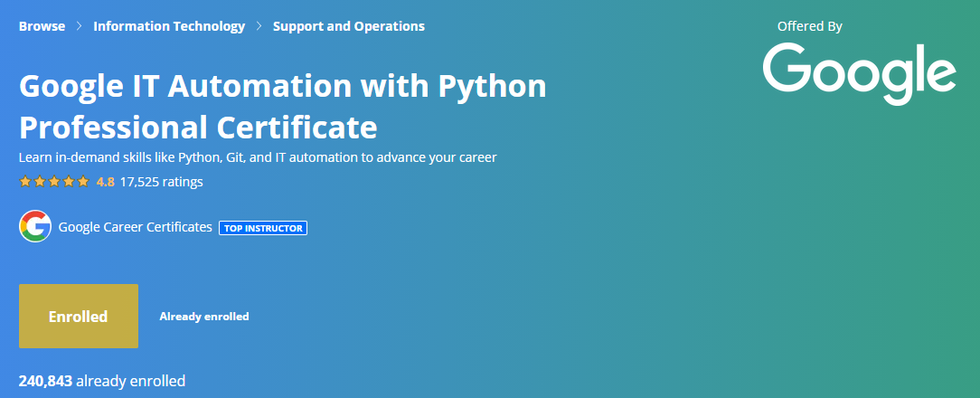Image resolution: width=980 pixels, height=398 pixels.
Task: Click chevron before Support and Operations
Action: pyautogui.click(x=259, y=26)
